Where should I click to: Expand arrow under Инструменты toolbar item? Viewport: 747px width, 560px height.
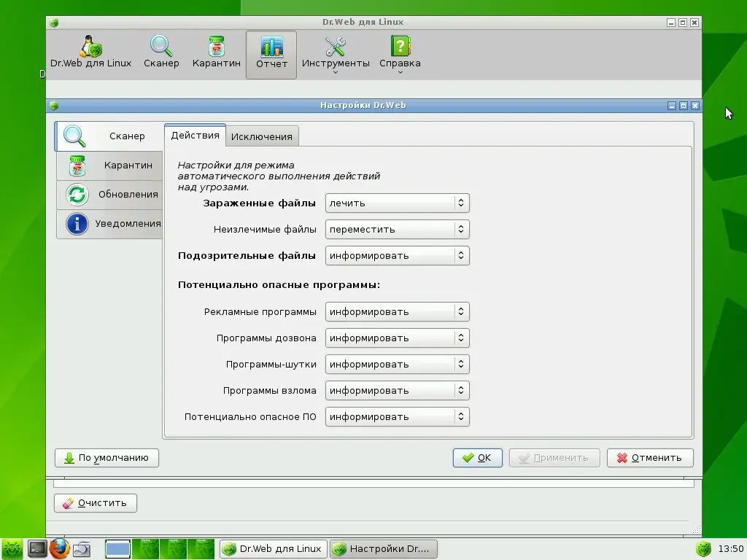pyautogui.click(x=336, y=72)
